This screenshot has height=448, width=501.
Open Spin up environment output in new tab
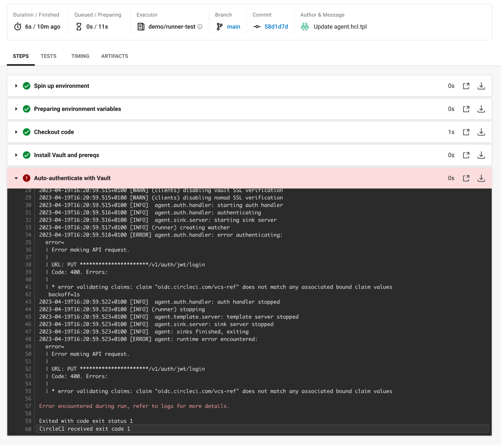466,86
